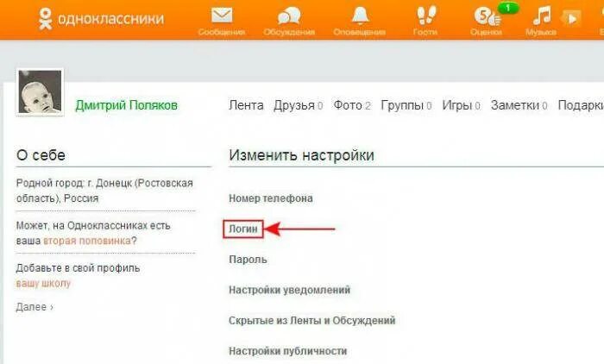The height and width of the screenshot is (364, 604).
Task: Click вторая половинка link
Action: (x=86, y=241)
